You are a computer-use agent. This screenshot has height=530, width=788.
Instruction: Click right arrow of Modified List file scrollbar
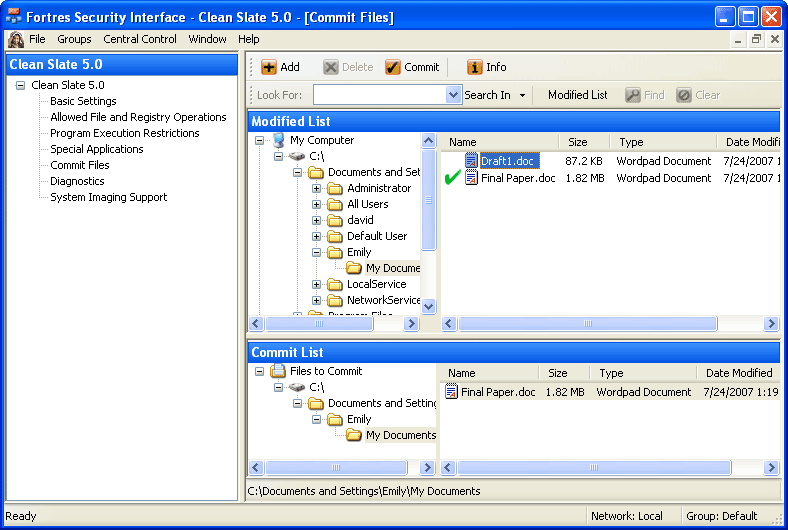(x=771, y=324)
